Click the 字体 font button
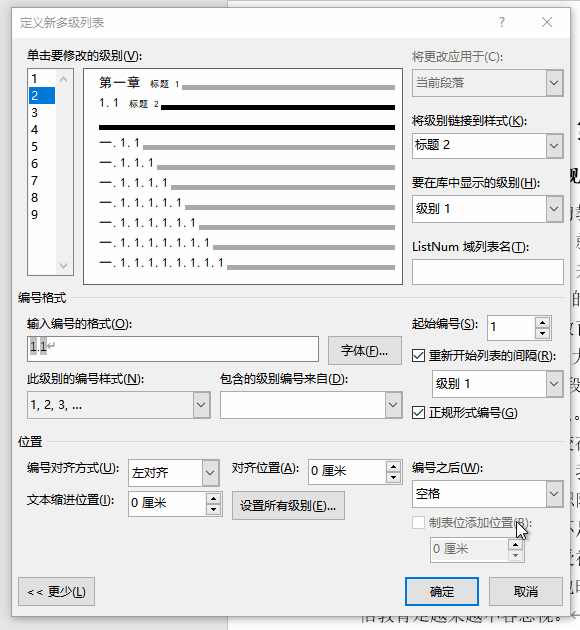 365,350
